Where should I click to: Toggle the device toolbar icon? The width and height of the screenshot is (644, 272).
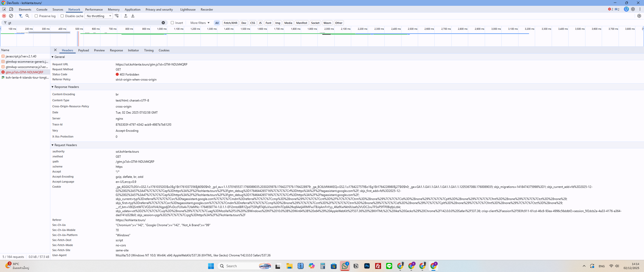pyautogui.click(x=11, y=9)
